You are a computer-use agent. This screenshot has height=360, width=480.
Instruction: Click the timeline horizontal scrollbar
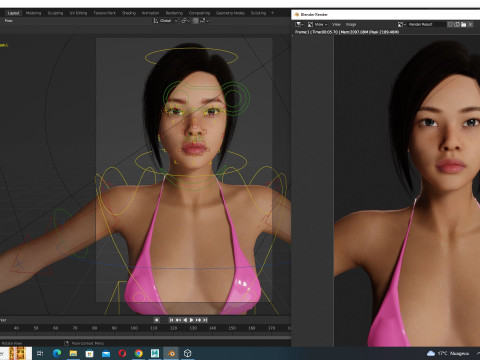[x=145, y=337]
